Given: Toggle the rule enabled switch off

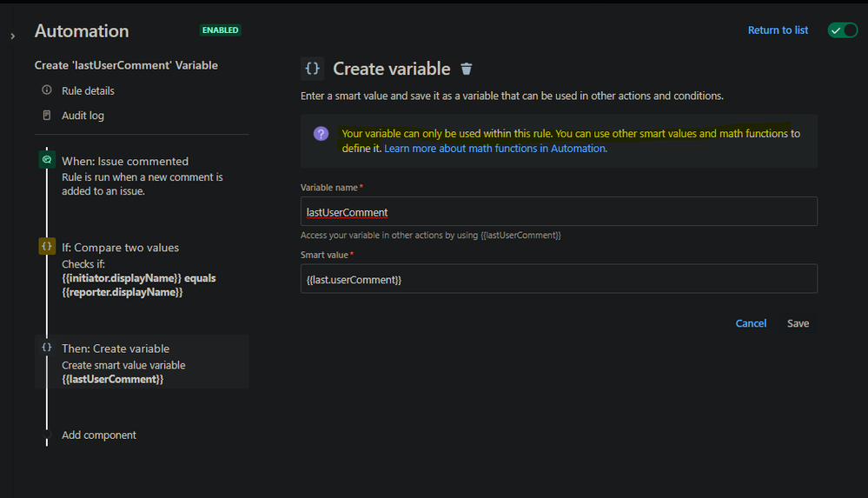Looking at the screenshot, I should pyautogui.click(x=842, y=30).
